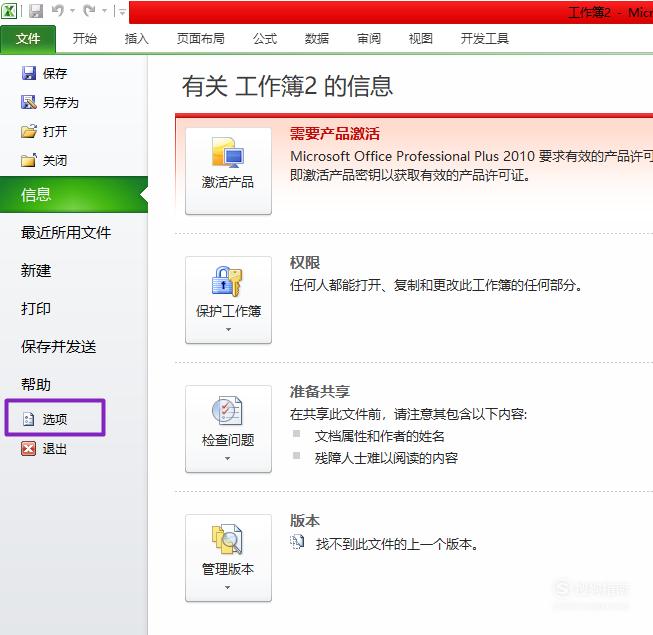Click text 任何人都能打开、复制和更改此工作簿的任何部分。
This screenshot has width=653, height=635.
pyautogui.click(x=436, y=285)
